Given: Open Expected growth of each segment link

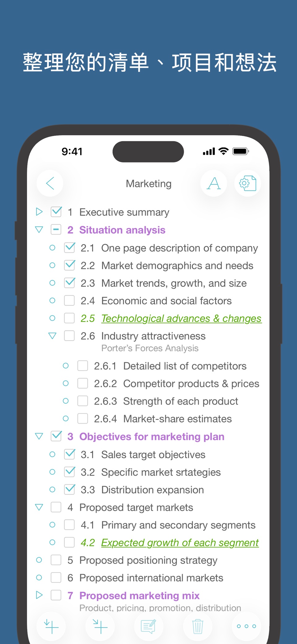Looking at the screenshot, I should 180,542.
